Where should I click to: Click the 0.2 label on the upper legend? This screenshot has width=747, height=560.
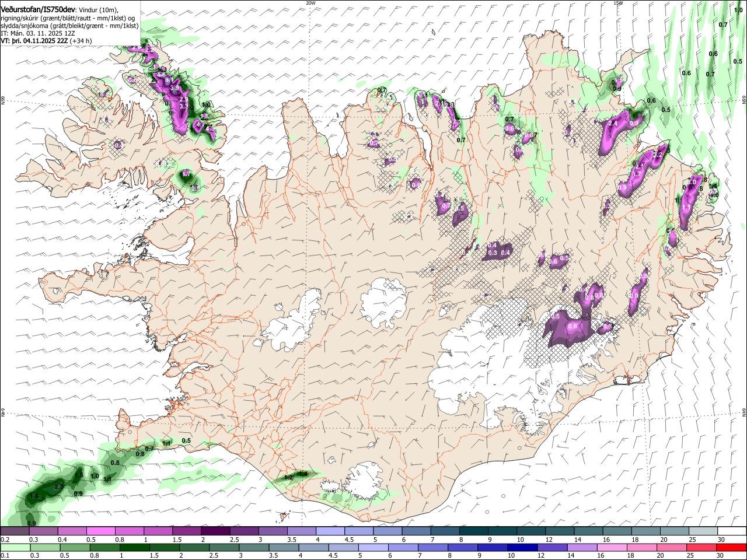(x=5, y=540)
